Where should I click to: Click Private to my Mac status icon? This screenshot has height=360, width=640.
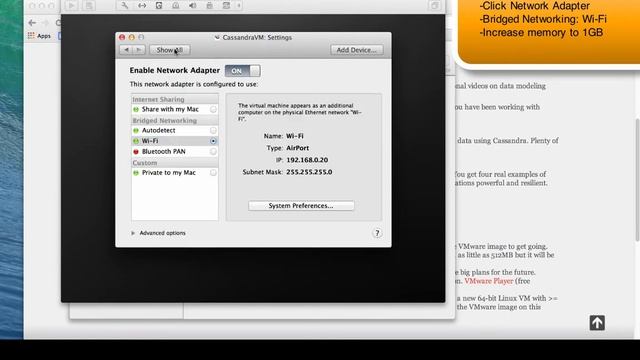pyautogui.click(x=136, y=173)
